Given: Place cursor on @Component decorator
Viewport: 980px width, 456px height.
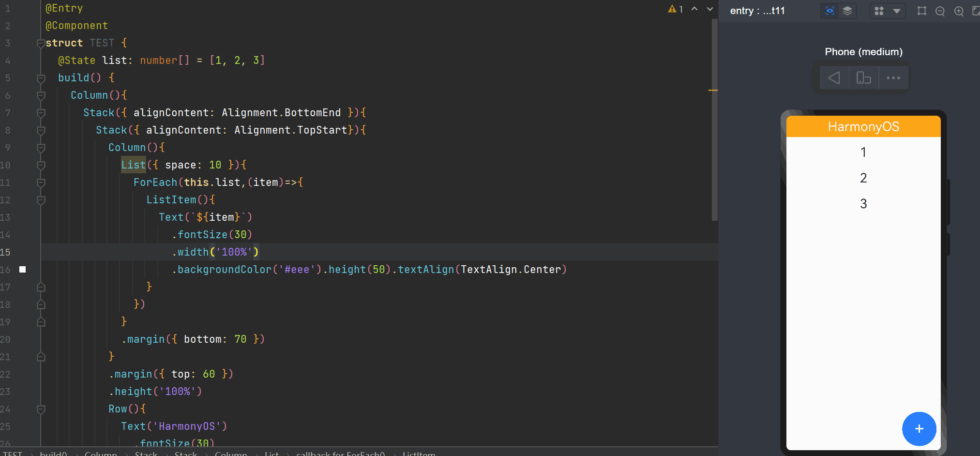Looking at the screenshot, I should point(76,26).
